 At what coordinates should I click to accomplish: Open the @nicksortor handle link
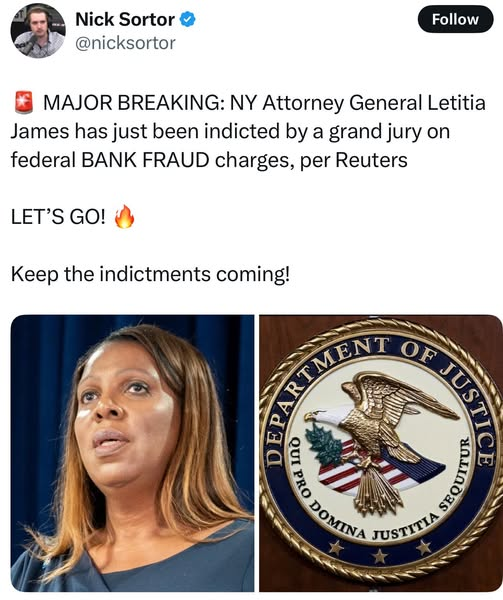125,43
